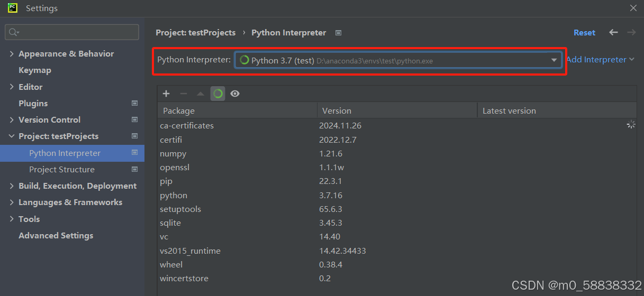Image resolution: width=644 pixels, height=296 pixels.
Task: Expand the Version Control chevron
Action: (x=12, y=119)
